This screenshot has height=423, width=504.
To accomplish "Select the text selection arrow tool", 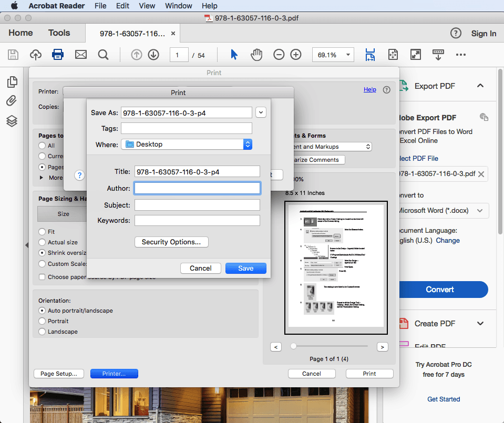I will (x=234, y=54).
